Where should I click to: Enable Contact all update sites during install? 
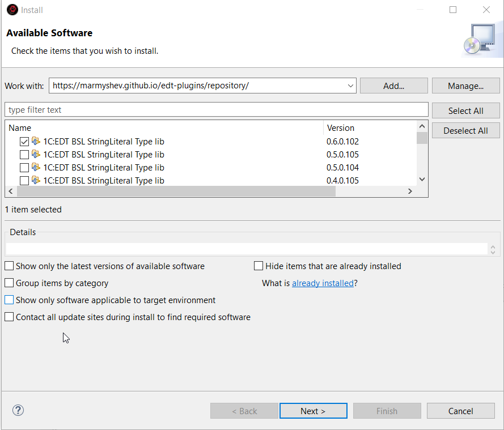click(x=9, y=317)
